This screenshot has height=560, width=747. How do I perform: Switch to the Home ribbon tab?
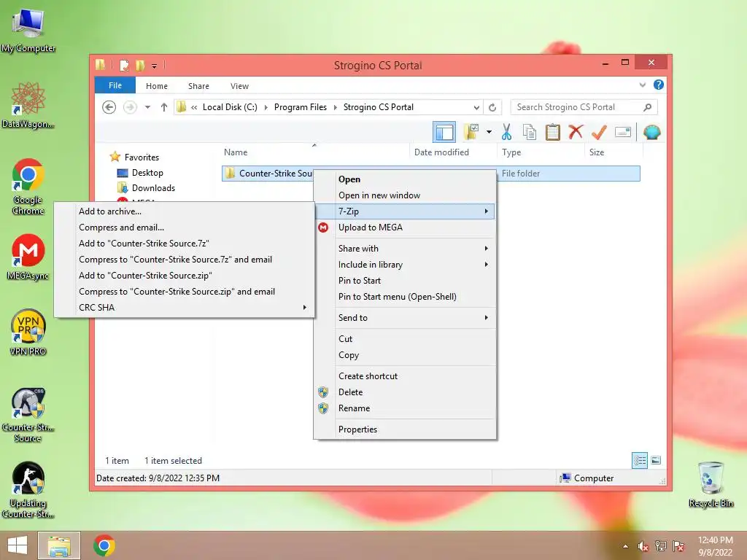157,86
